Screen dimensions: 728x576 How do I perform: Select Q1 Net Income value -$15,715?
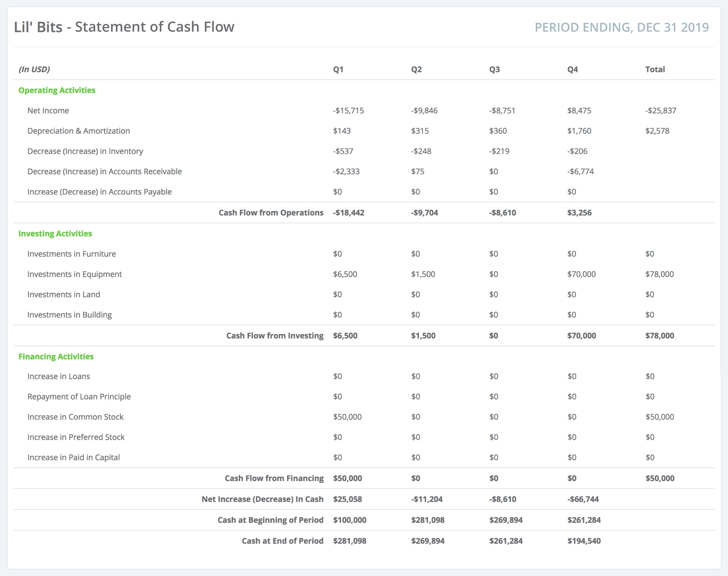point(348,111)
